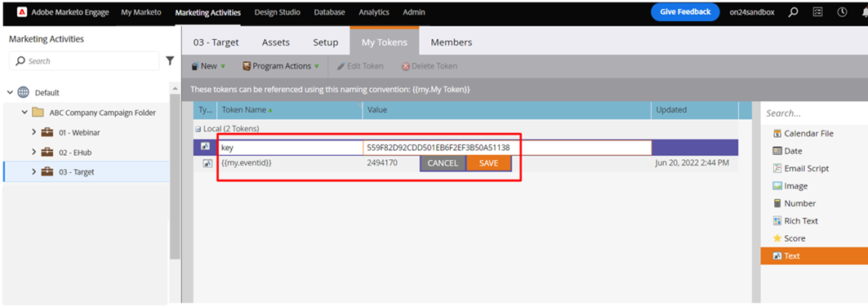Image resolution: width=868 pixels, height=306 pixels.
Task: Click the CANCEL button
Action: (x=443, y=163)
